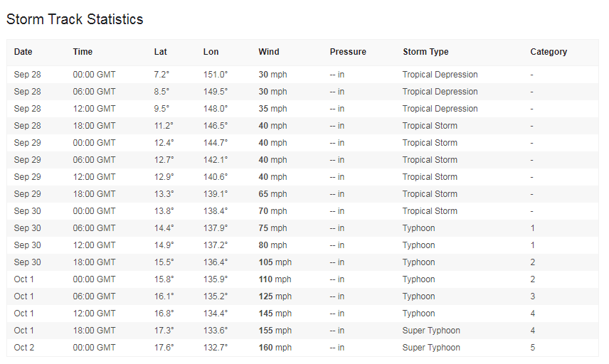Click the Storm Track Statistics heading

75,19
